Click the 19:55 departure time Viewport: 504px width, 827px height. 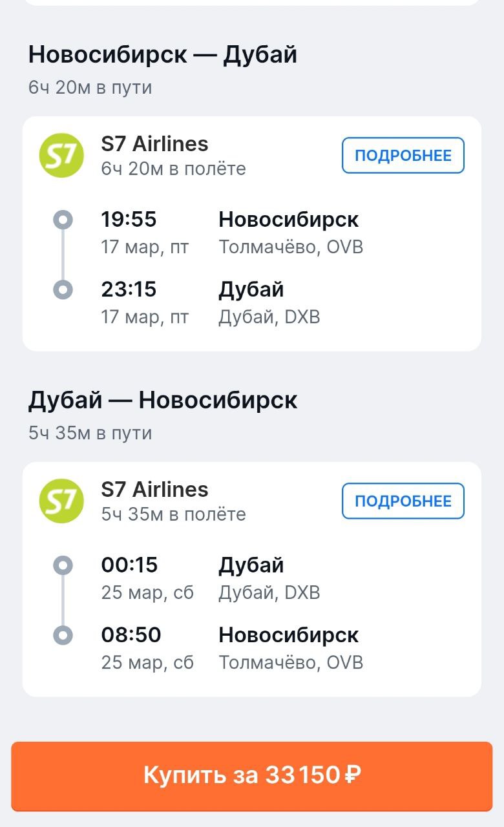coord(129,220)
